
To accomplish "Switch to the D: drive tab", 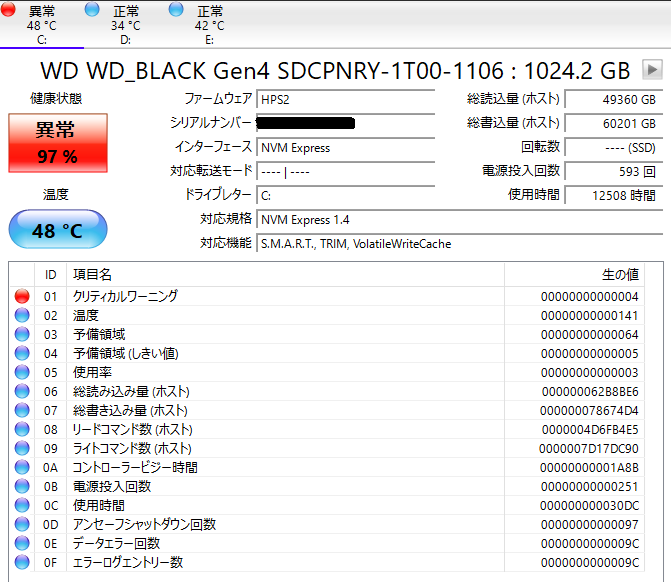I will point(125,24).
